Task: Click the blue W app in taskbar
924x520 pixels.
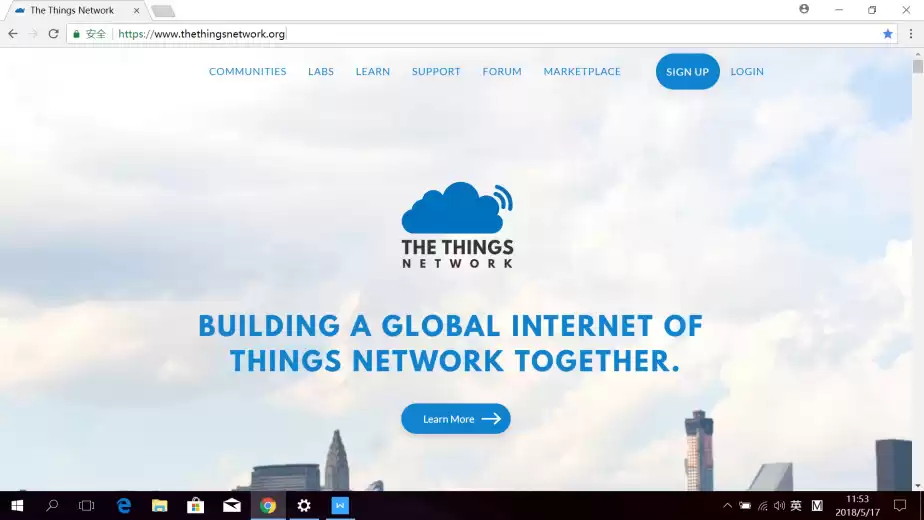Action: click(340, 506)
